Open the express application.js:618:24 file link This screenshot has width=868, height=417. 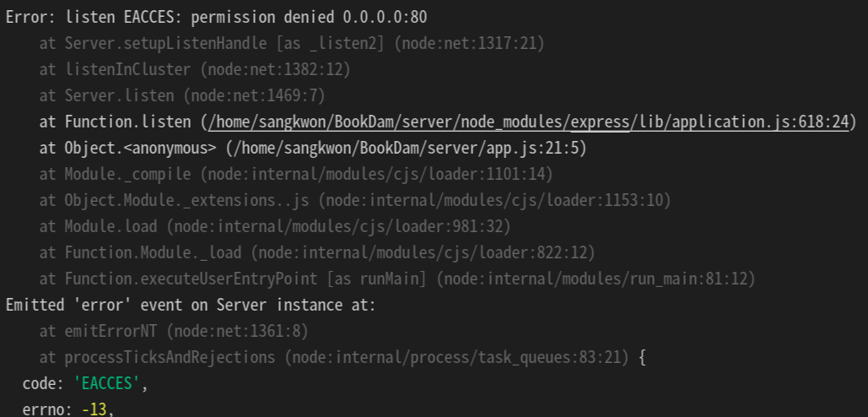(x=528, y=122)
